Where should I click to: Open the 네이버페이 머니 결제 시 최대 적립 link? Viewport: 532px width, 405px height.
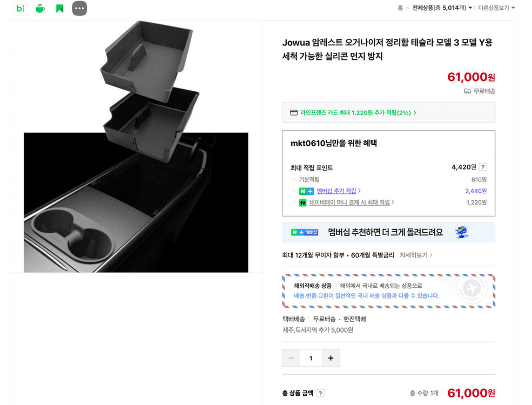click(351, 202)
